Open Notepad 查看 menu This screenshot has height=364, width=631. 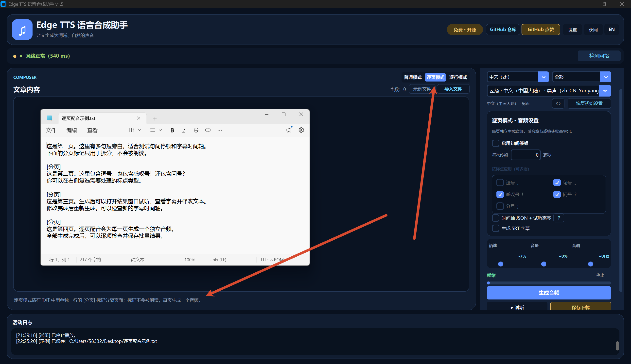(x=92, y=130)
